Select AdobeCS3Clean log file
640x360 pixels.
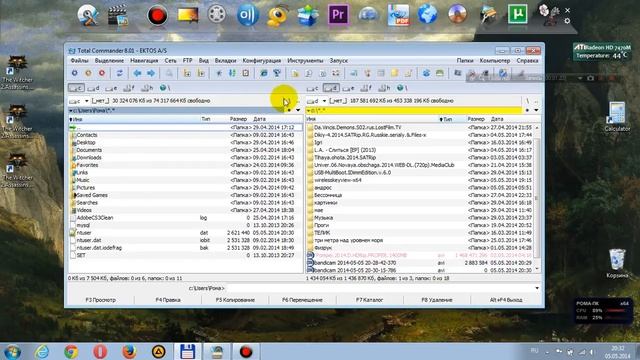tap(186, 218)
